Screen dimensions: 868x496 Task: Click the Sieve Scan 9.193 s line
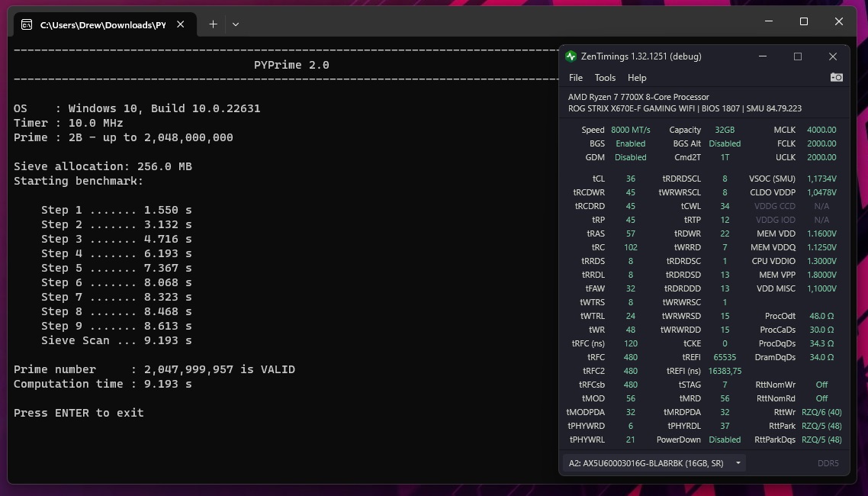[116, 340]
